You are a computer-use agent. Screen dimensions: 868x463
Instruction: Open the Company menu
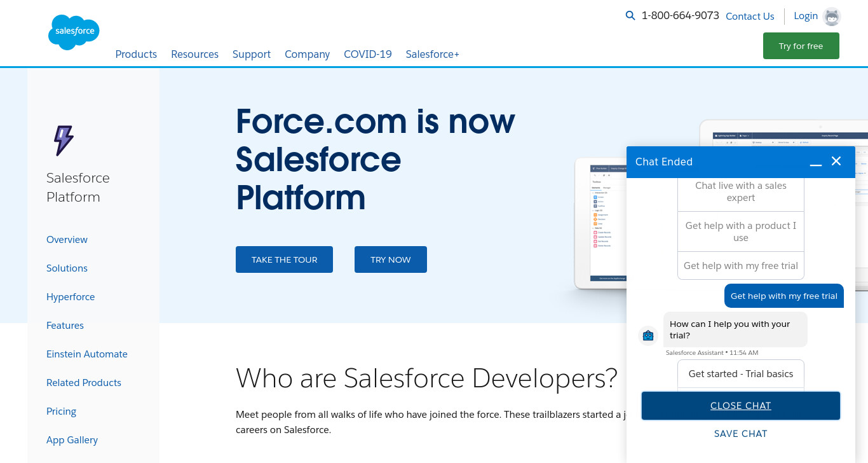[x=307, y=54]
